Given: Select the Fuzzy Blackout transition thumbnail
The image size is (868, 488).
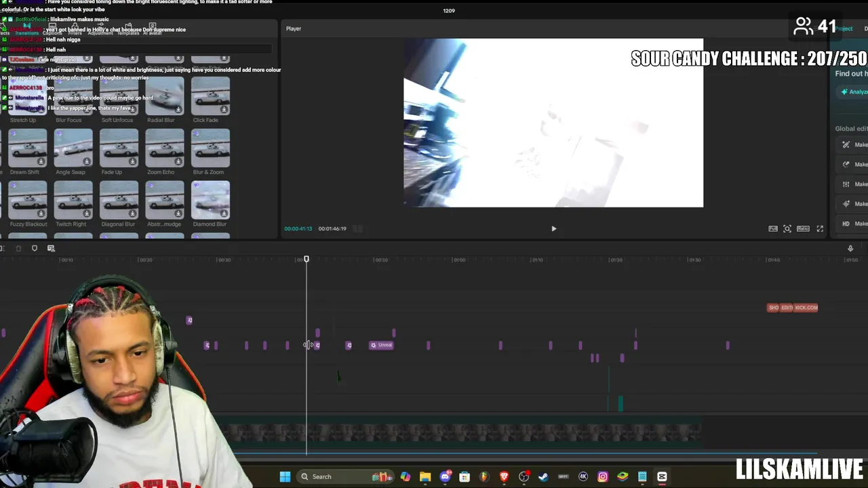Looking at the screenshot, I should click(x=28, y=199).
